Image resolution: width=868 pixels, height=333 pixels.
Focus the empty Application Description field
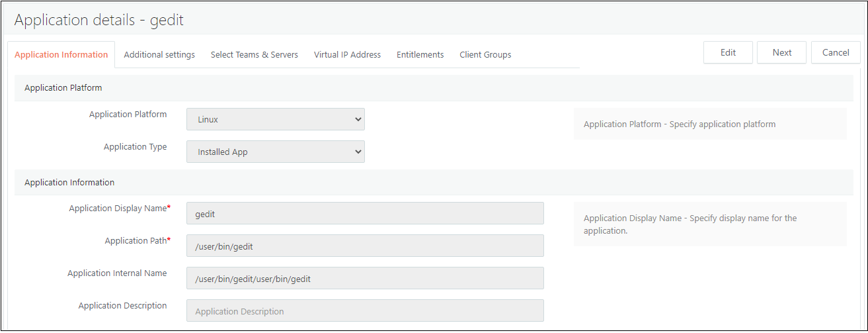pyautogui.click(x=365, y=311)
